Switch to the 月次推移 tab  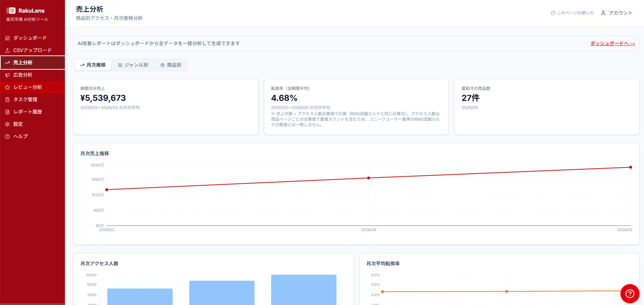tap(93, 65)
